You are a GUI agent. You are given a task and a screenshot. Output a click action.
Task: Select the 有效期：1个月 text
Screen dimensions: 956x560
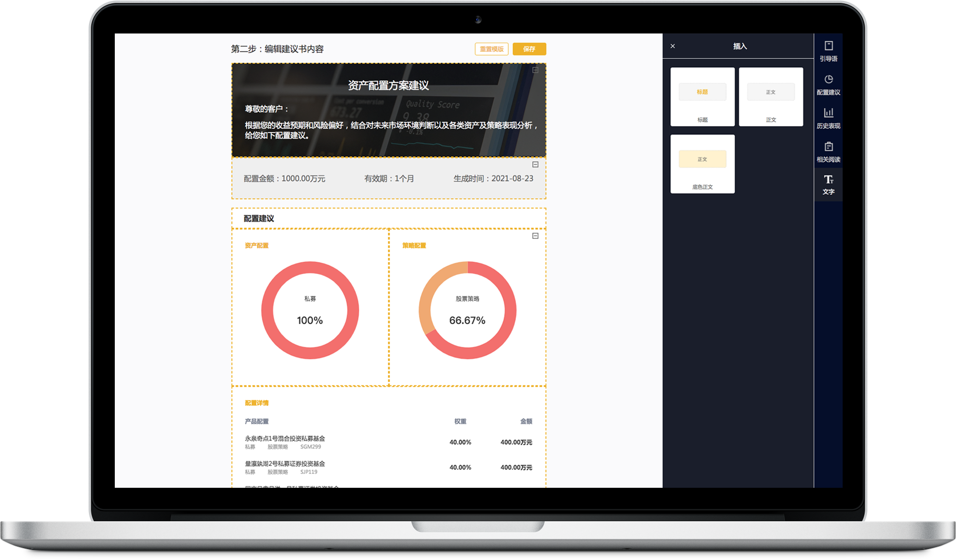click(x=389, y=178)
